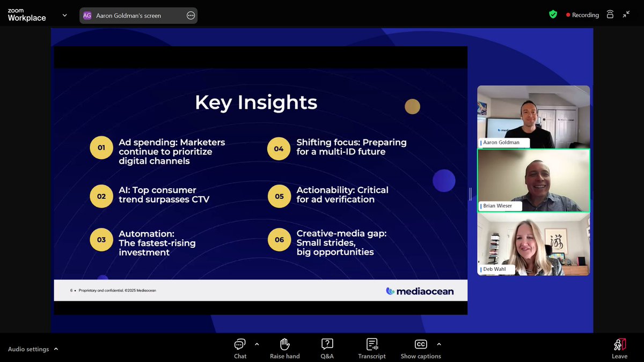Viewport: 644px width, 362px height.
Task: Click the divider handle beside video panel
Action: point(471,193)
